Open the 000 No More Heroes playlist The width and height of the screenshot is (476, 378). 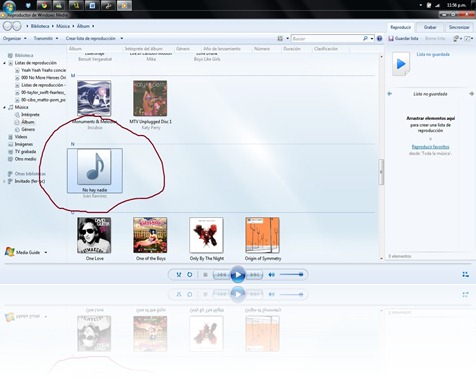(x=41, y=78)
